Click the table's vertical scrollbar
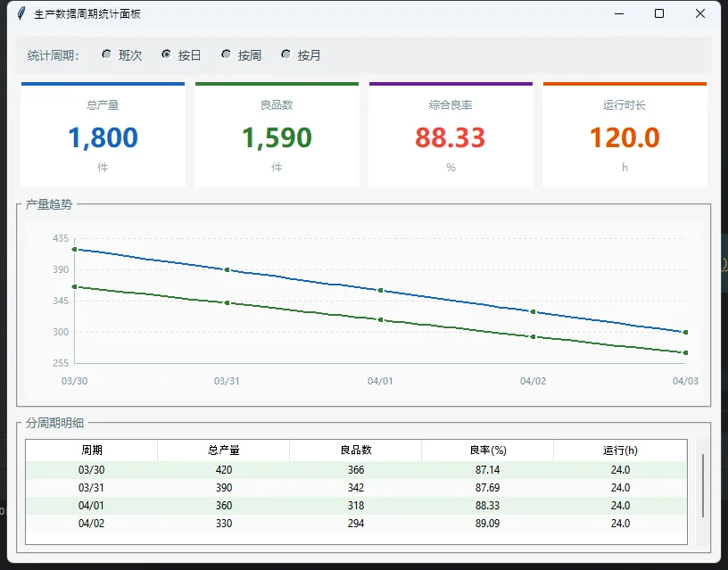 (x=703, y=486)
